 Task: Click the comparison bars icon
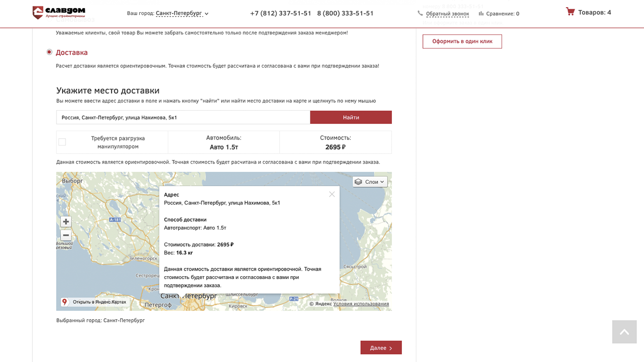tap(481, 14)
